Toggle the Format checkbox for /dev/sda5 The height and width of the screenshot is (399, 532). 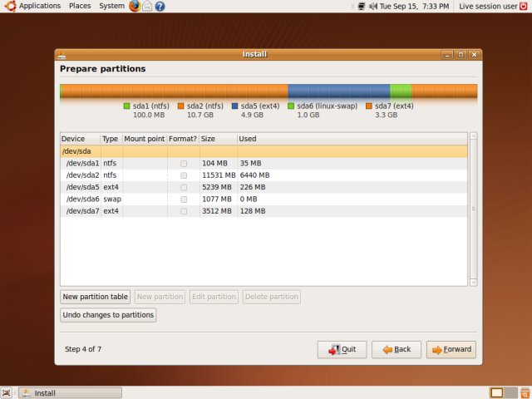184,188
